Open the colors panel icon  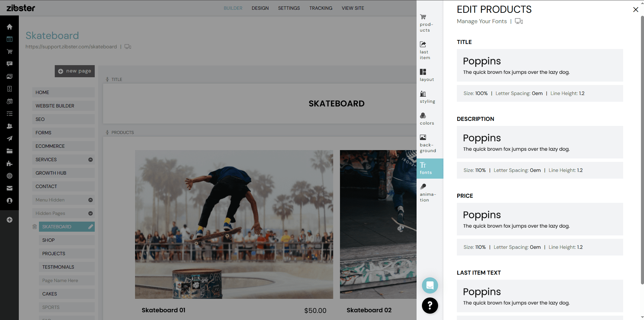[423, 116]
